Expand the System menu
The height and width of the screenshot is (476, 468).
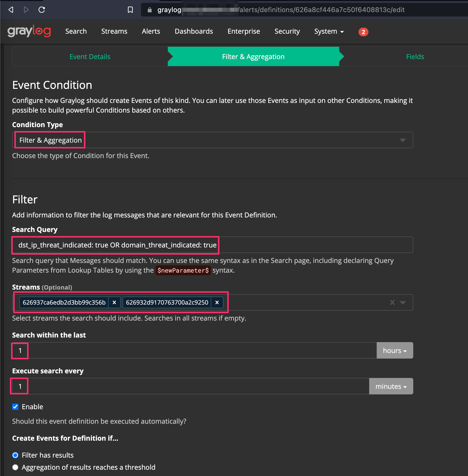tap(329, 31)
